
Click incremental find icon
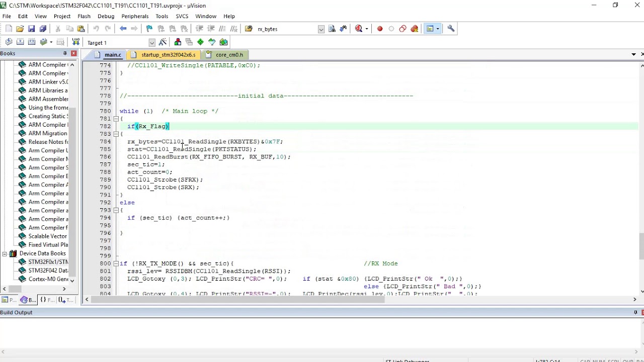pyautogui.click(x=344, y=29)
